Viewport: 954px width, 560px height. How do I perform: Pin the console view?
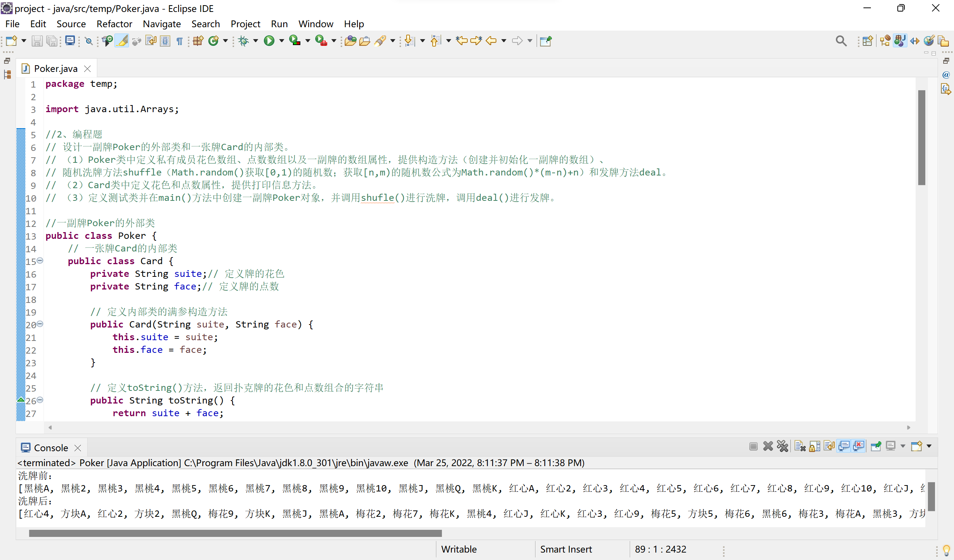pyautogui.click(x=876, y=446)
